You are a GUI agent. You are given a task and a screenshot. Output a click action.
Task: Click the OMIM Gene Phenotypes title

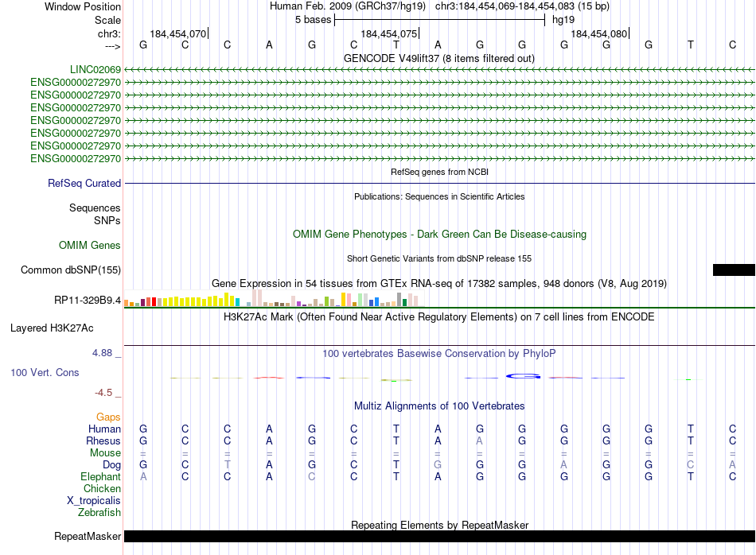pyautogui.click(x=439, y=234)
